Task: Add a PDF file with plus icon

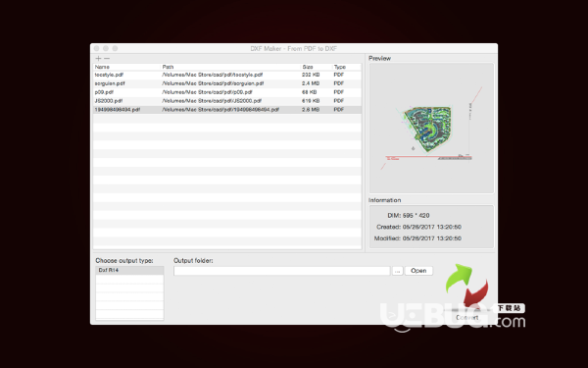Action: (98, 58)
